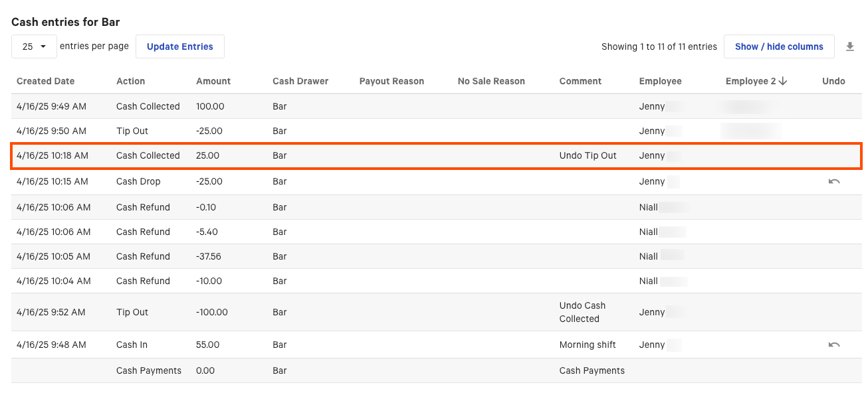Sort by Employee 2 column

coord(756,81)
